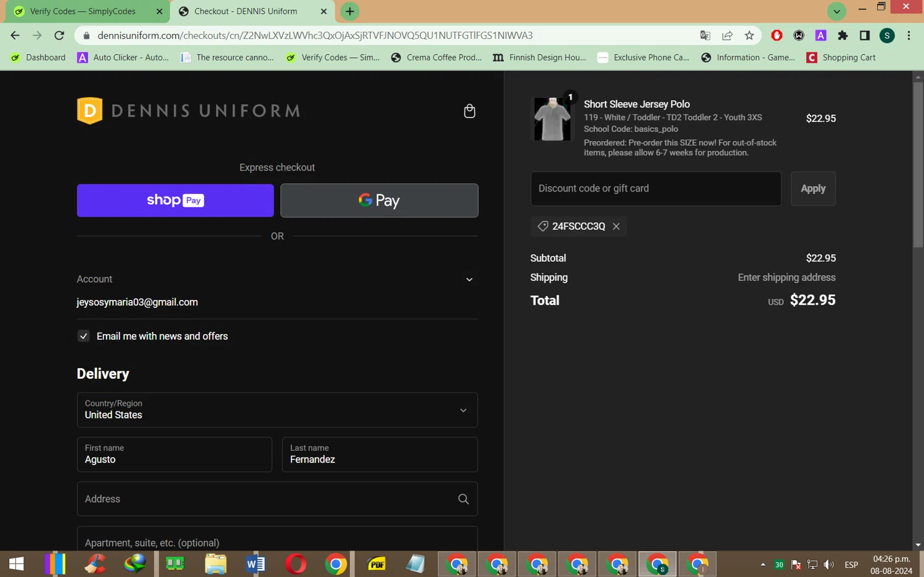Open the Finnish Design Hou bookmark
Screen dimensions: 924x577
coord(540,57)
